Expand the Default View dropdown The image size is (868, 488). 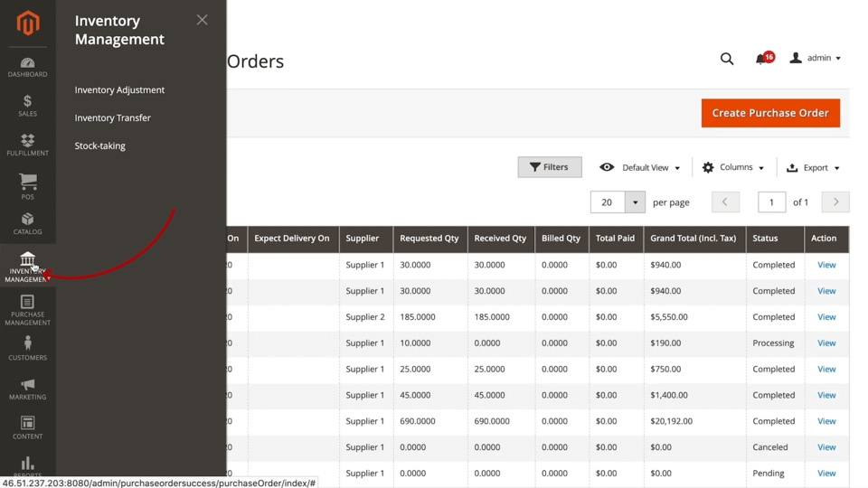[640, 167]
